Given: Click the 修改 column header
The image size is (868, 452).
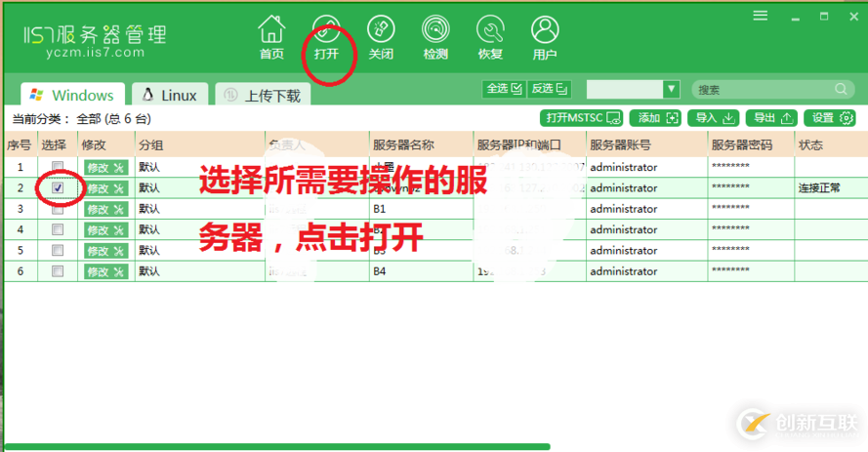Looking at the screenshot, I should 106,144.
